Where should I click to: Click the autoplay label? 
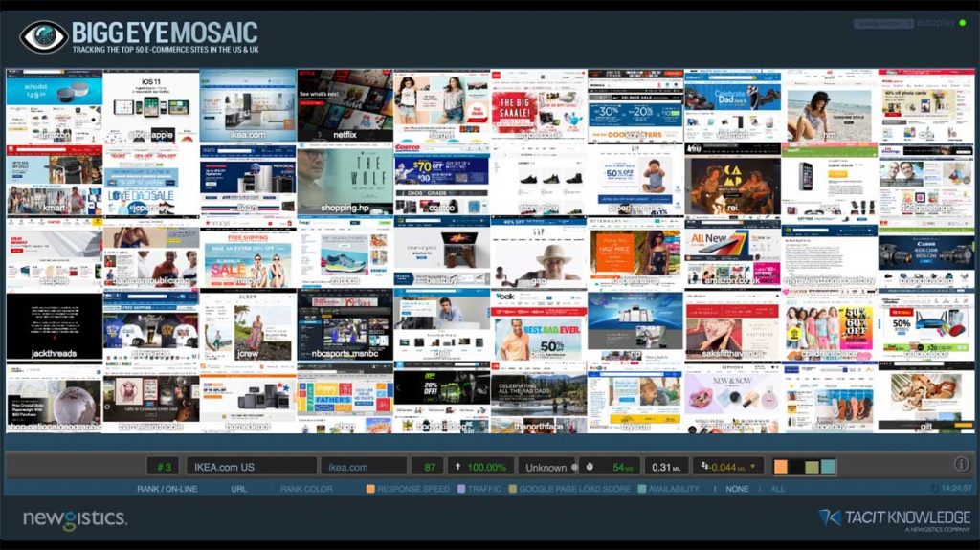pos(936,23)
